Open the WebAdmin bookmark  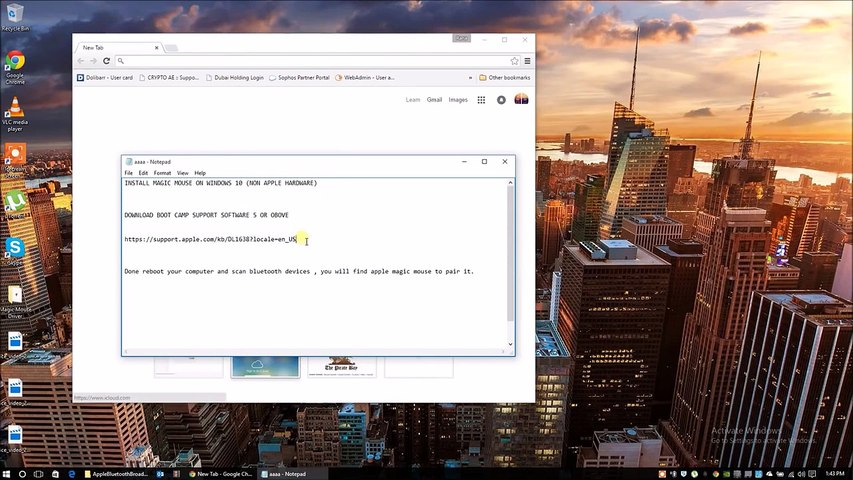pyautogui.click(x=364, y=78)
